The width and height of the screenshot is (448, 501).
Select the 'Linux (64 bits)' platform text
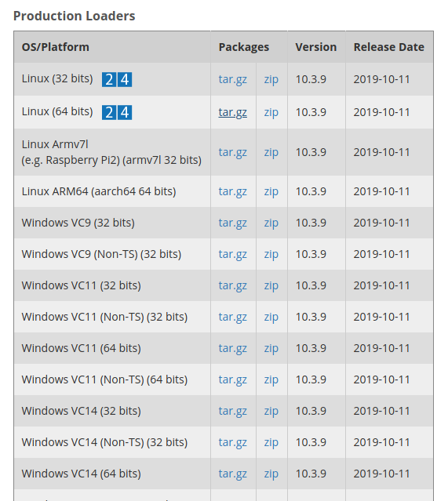tap(57, 112)
